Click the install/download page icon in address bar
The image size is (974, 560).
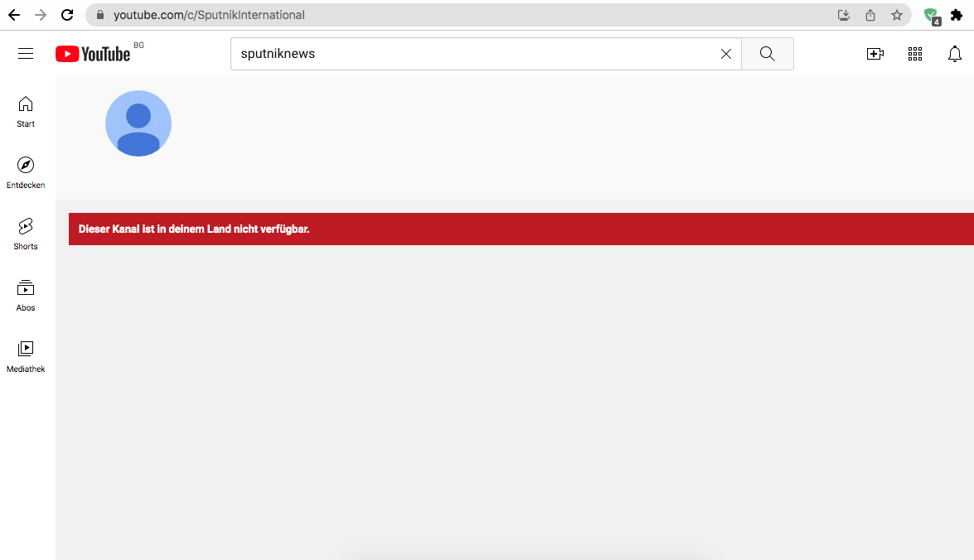[x=844, y=15]
